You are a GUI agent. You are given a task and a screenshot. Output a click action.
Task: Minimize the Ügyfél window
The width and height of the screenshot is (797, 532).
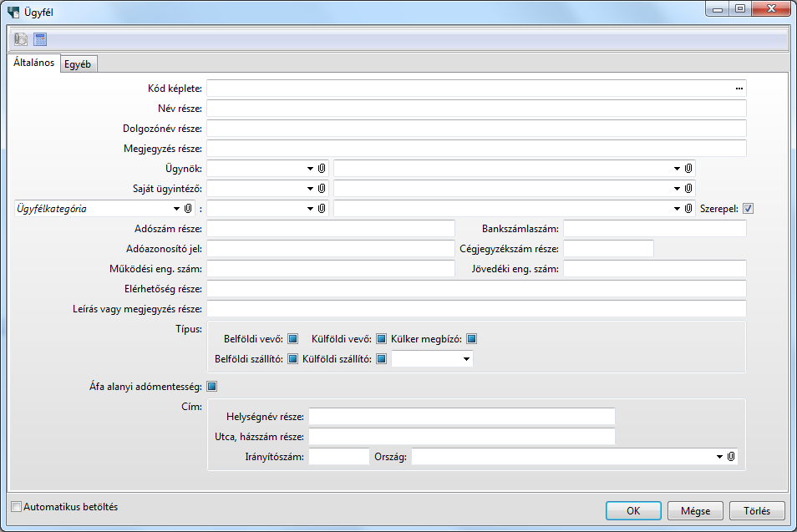718,9
